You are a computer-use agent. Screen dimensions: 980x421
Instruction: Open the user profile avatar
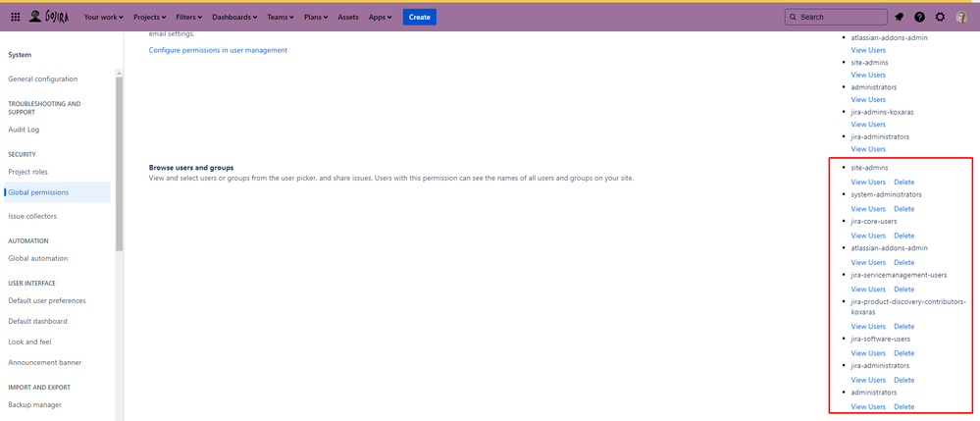coord(961,17)
